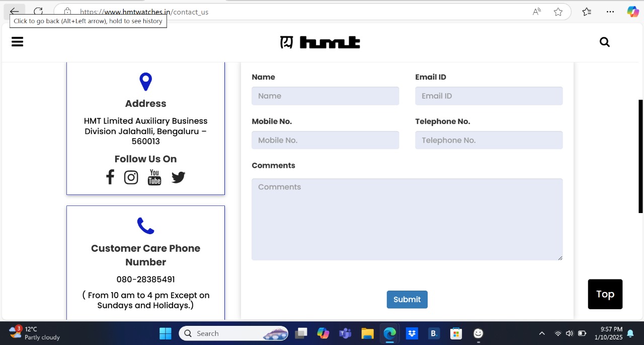Click the website search magnifier icon
The width and height of the screenshot is (644, 345).
pyautogui.click(x=605, y=42)
